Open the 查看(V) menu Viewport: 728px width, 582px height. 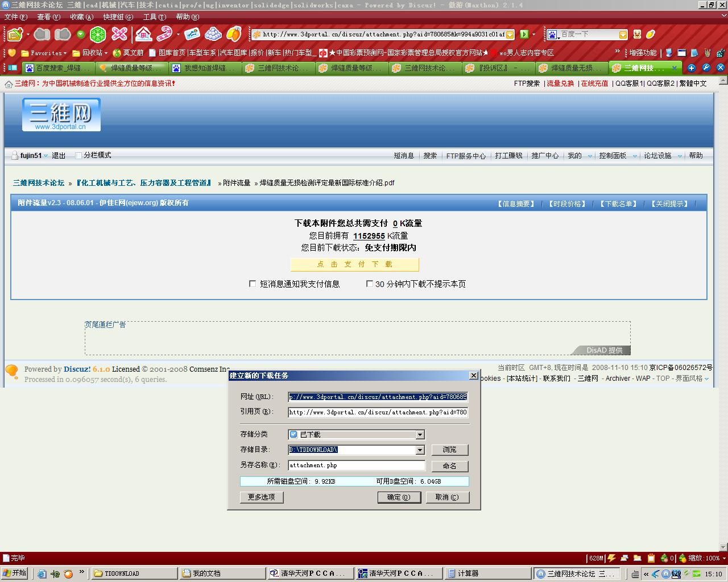(x=48, y=17)
